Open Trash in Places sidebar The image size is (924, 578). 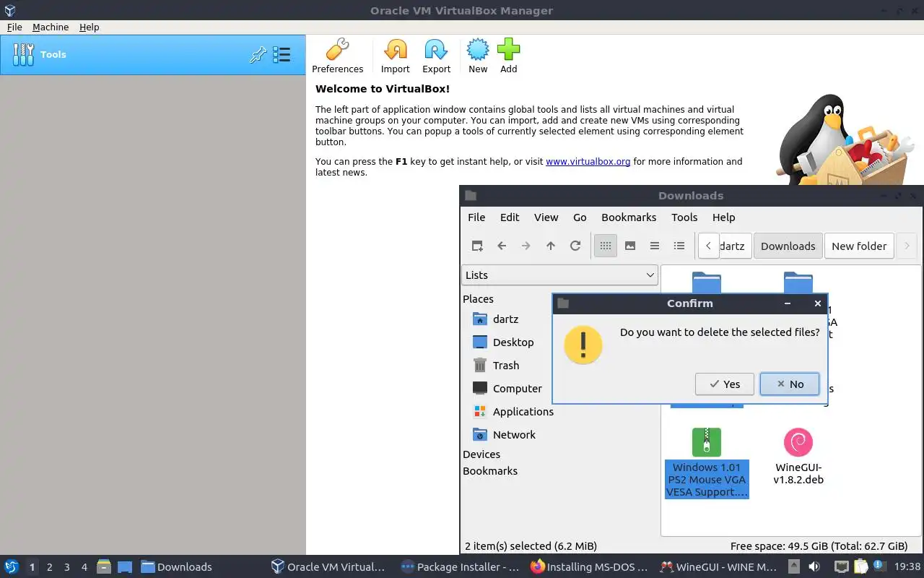click(506, 366)
